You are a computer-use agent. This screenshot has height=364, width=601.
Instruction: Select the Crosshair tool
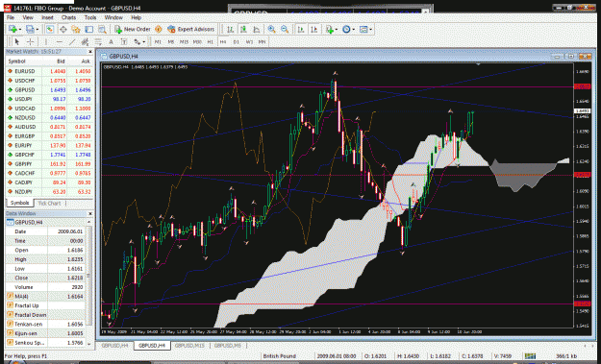(30, 41)
